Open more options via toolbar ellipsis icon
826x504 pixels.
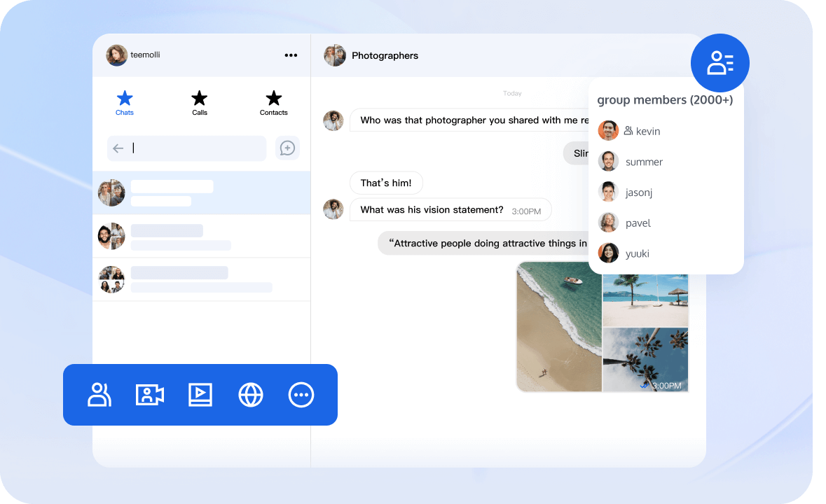pyautogui.click(x=301, y=395)
